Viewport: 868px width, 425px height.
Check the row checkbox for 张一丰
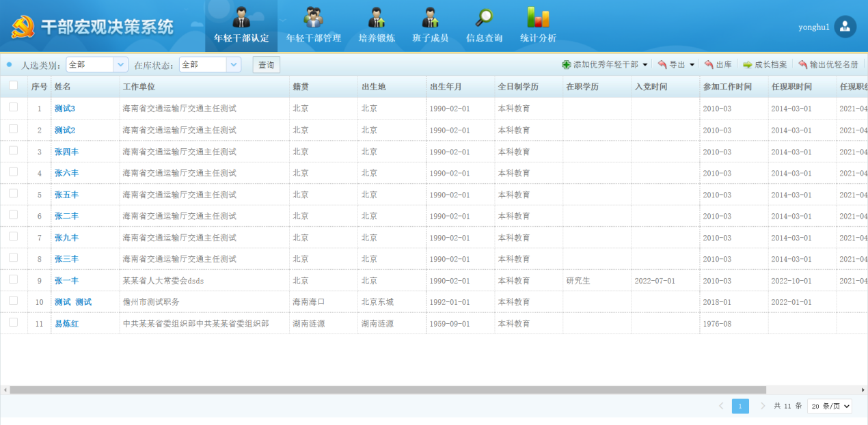(x=14, y=279)
